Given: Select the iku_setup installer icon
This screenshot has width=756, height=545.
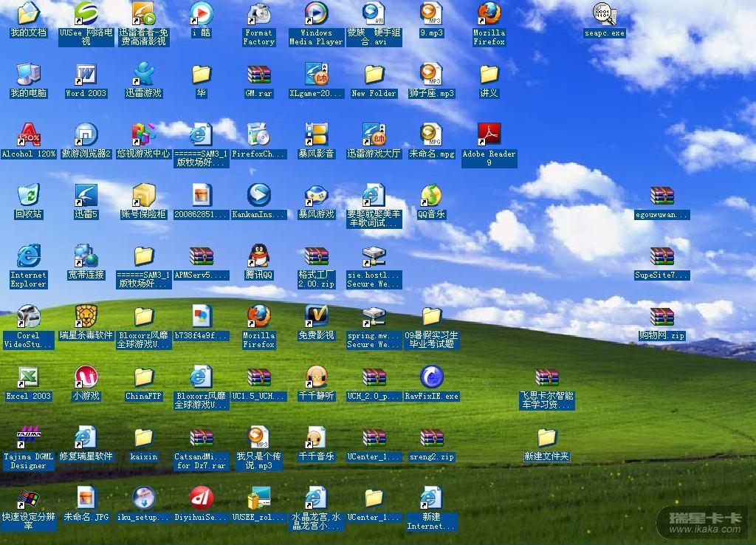Looking at the screenshot, I should 144,498.
